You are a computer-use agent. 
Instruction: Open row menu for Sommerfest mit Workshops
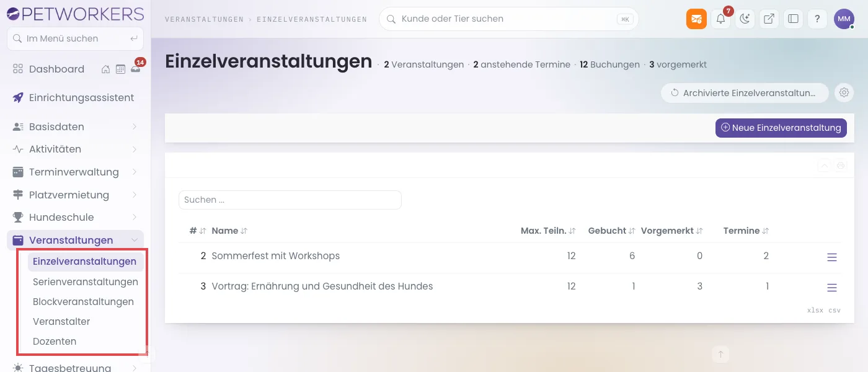click(832, 257)
